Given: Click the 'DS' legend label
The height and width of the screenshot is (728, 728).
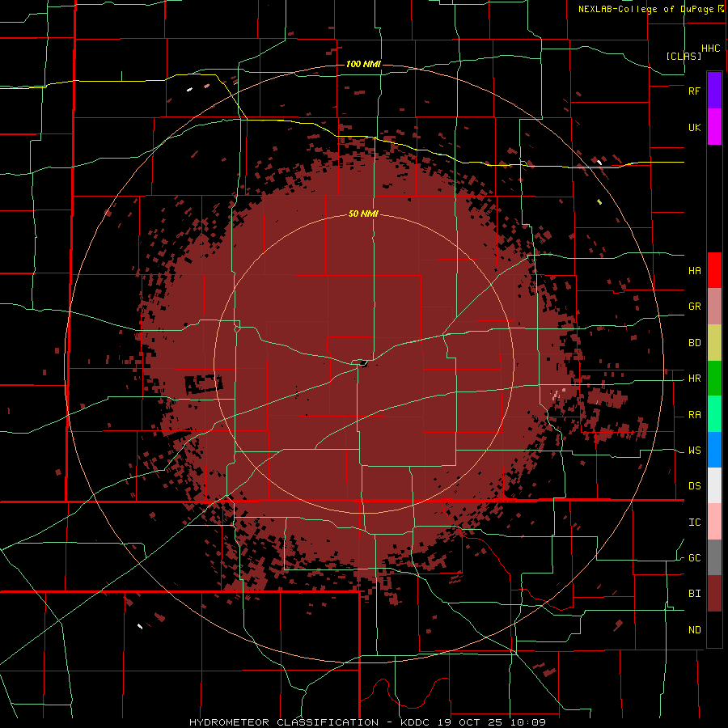Looking at the screenshot, I should 694,486.
